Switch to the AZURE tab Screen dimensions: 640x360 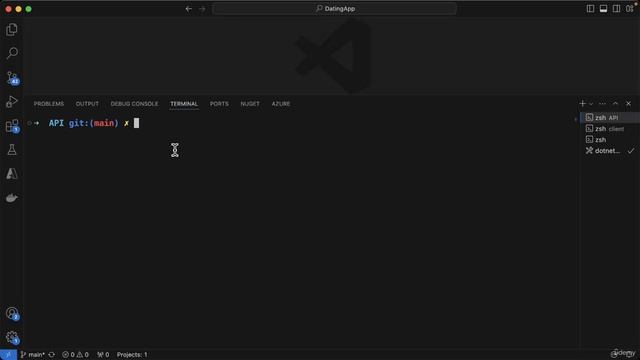tap(281, 104)
